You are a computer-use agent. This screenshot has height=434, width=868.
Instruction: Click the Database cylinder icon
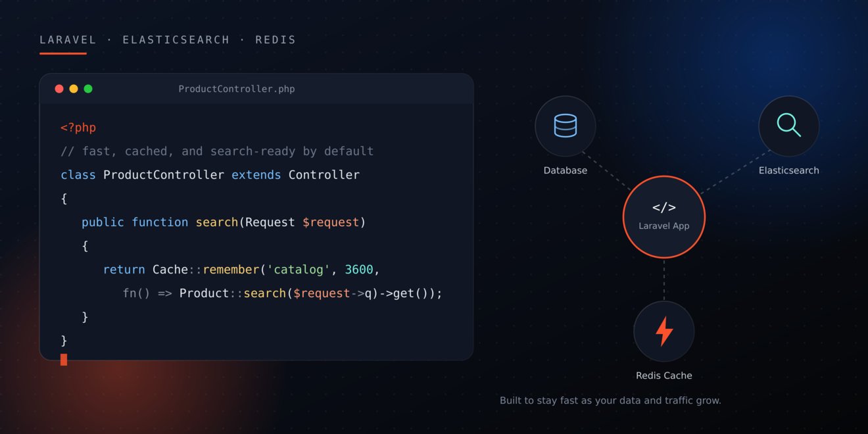click(x=566, y=126)
